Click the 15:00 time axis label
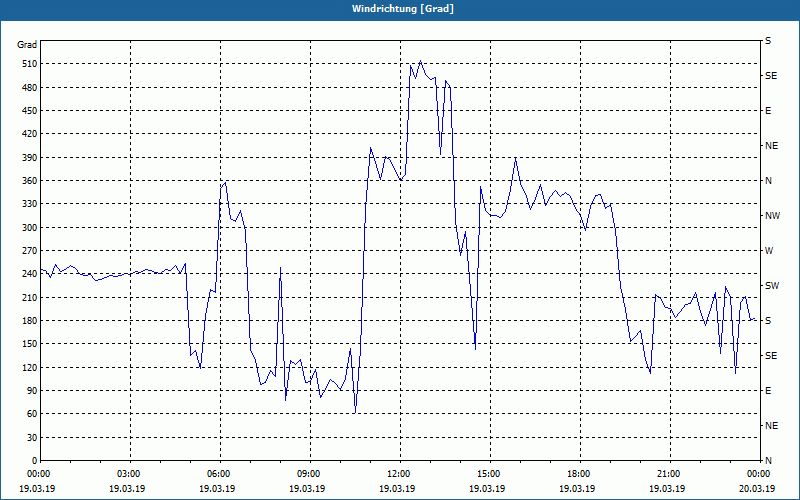The height and width of the screenshot is (500, 800). (x=490, y=474)
